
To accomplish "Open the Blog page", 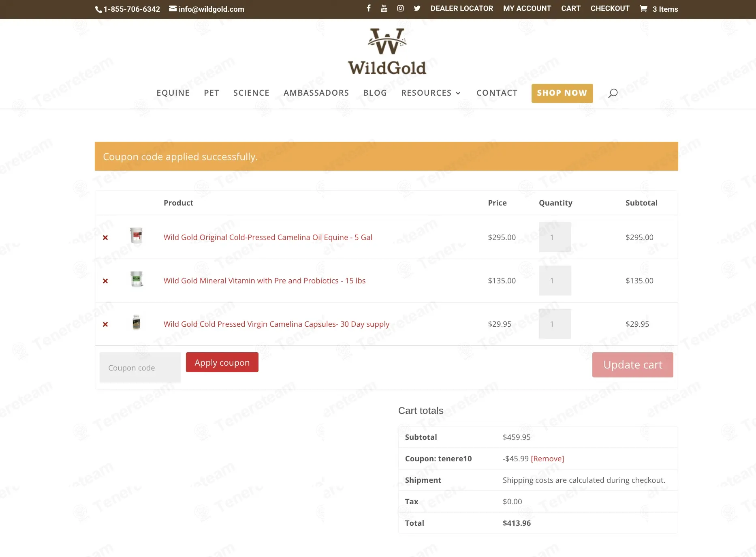I will pos(375,93).
